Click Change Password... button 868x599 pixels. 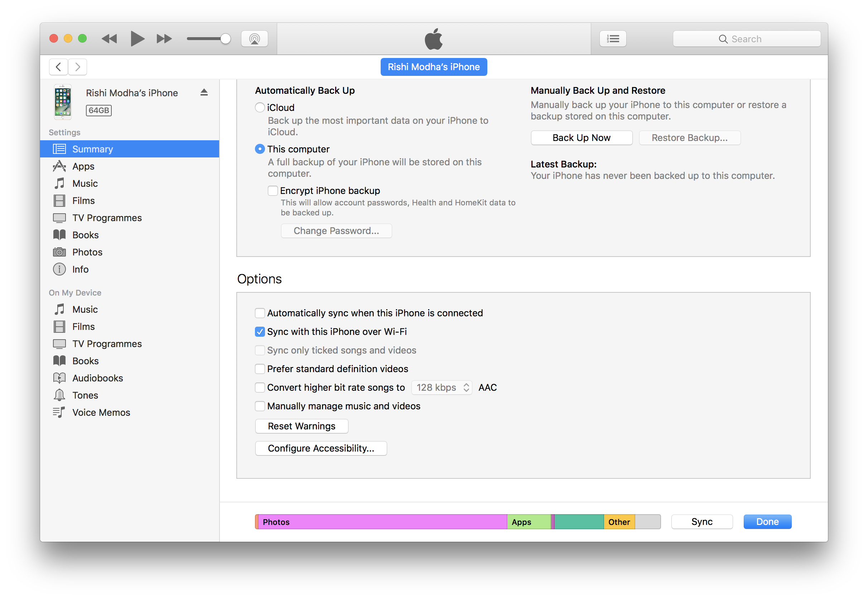pyautogui.click(x=336, y=231)
